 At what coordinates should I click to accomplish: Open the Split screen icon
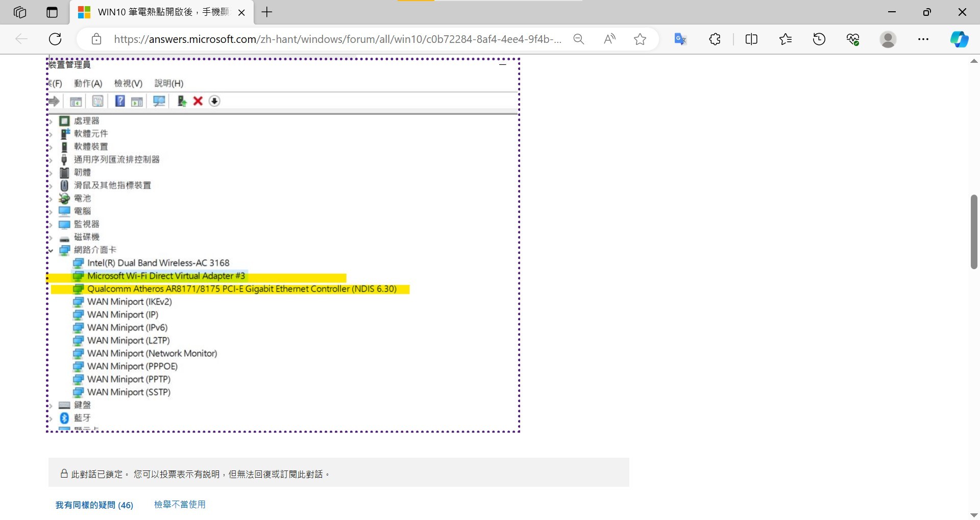pyautogui.click(x=751, y=39)
